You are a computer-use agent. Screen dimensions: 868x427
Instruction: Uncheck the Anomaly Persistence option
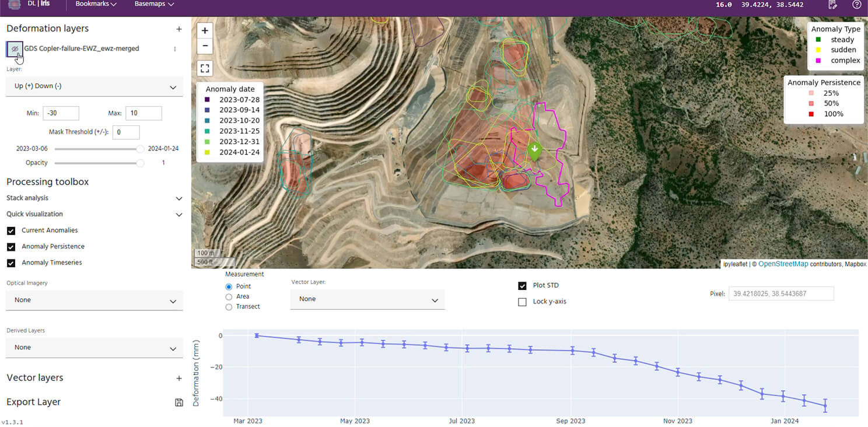coord(10,246)
